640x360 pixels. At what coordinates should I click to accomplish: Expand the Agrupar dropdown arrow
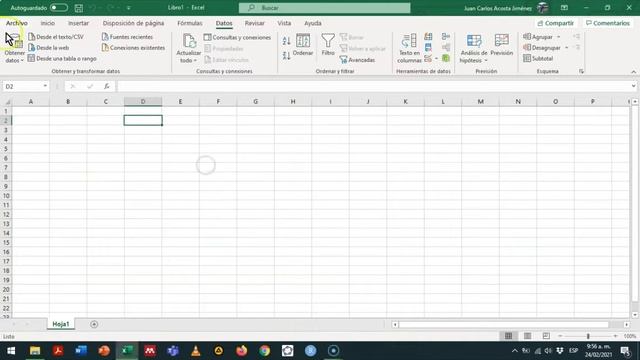pos(559,37)
